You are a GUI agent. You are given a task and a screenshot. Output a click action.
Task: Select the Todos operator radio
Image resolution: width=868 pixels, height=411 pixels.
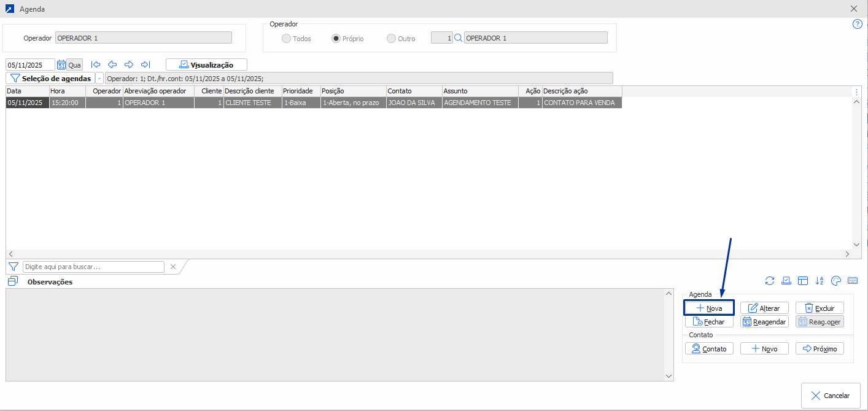pyautogui.click(x=286, y=38)
